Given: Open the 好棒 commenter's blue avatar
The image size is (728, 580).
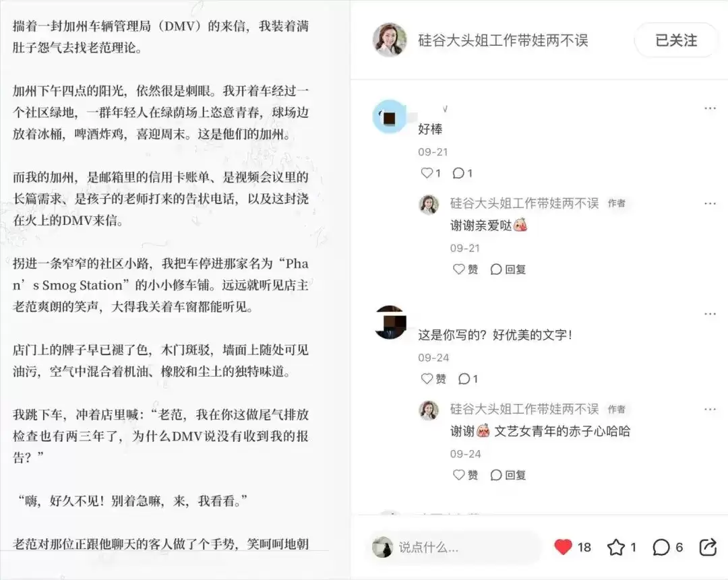Looking at the screenshot, I should pyautogui.click(x=390, y=117).
